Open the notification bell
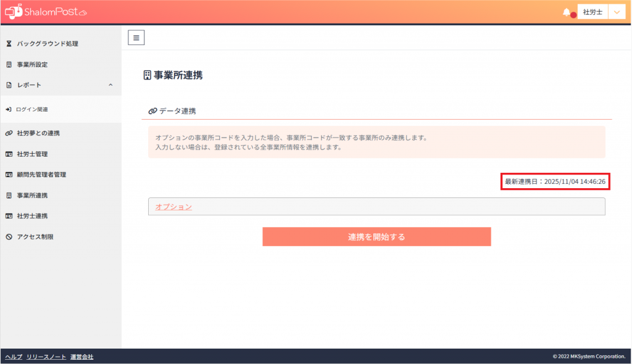The height and width of the screenshot is (364, 632). tap(567, 12)
